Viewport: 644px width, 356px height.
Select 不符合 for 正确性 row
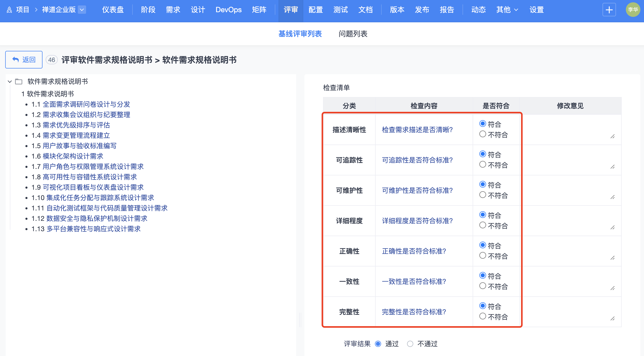click(482, 256)
